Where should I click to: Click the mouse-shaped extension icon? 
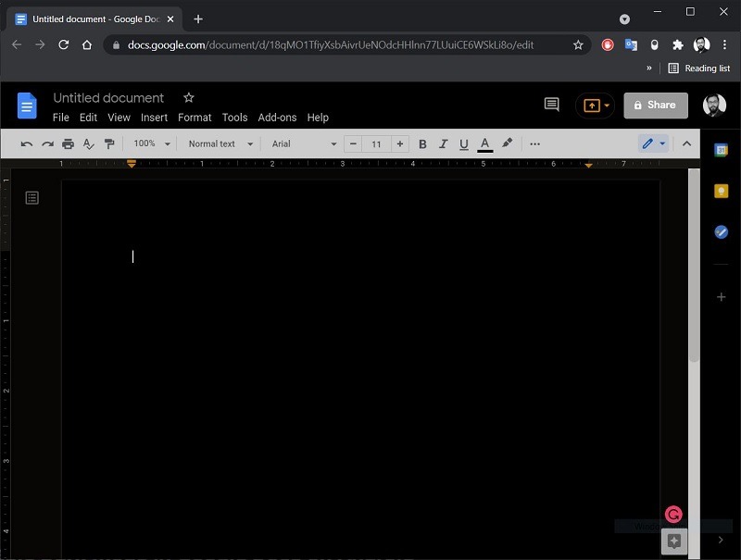pos(655,44)
